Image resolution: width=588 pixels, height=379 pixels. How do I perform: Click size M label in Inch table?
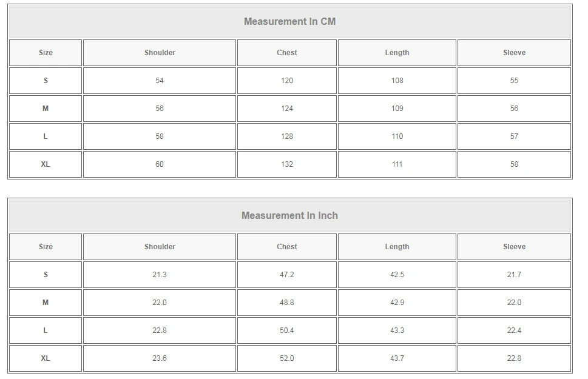(x=46, y=303)
